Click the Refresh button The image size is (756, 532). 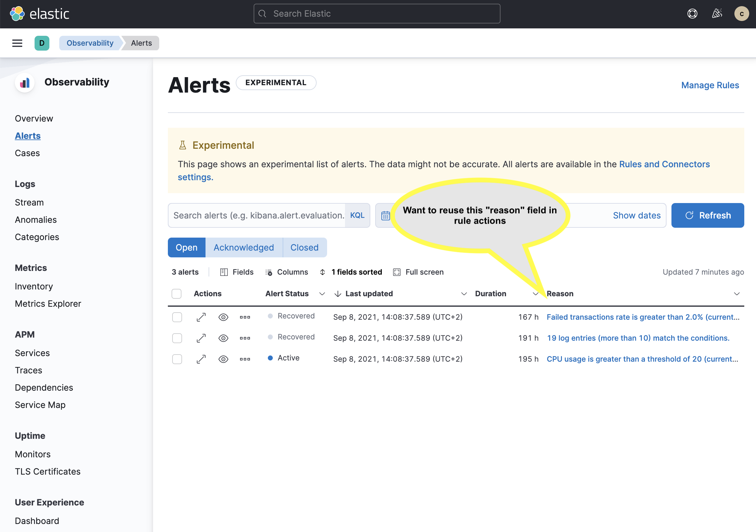coord(708,215)
